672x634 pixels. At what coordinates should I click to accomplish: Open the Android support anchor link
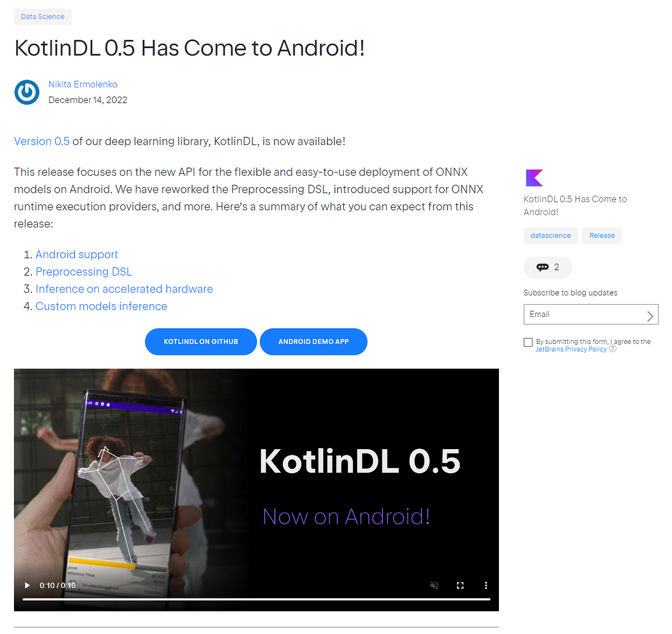[76, 254]
